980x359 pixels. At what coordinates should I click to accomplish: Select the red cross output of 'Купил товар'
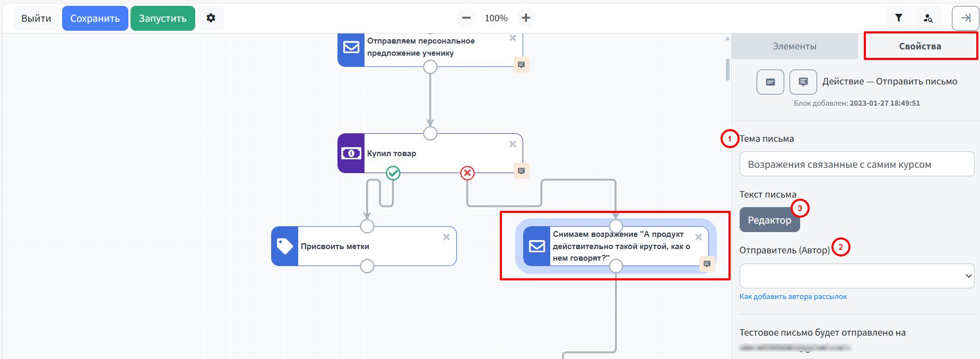[467, 173]
